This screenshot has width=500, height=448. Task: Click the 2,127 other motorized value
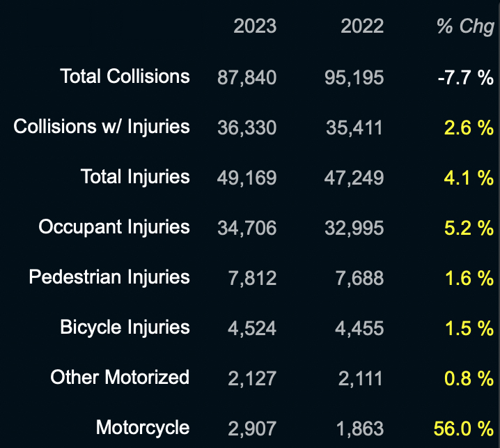(x=252, y=378)
